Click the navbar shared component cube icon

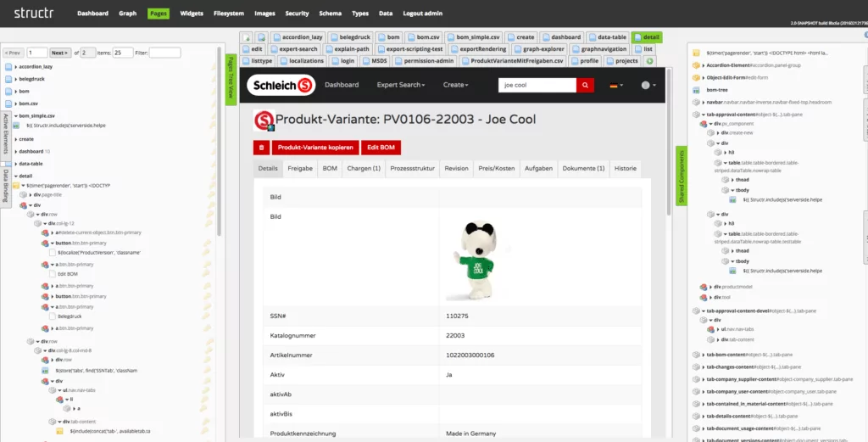click(697, 102)
